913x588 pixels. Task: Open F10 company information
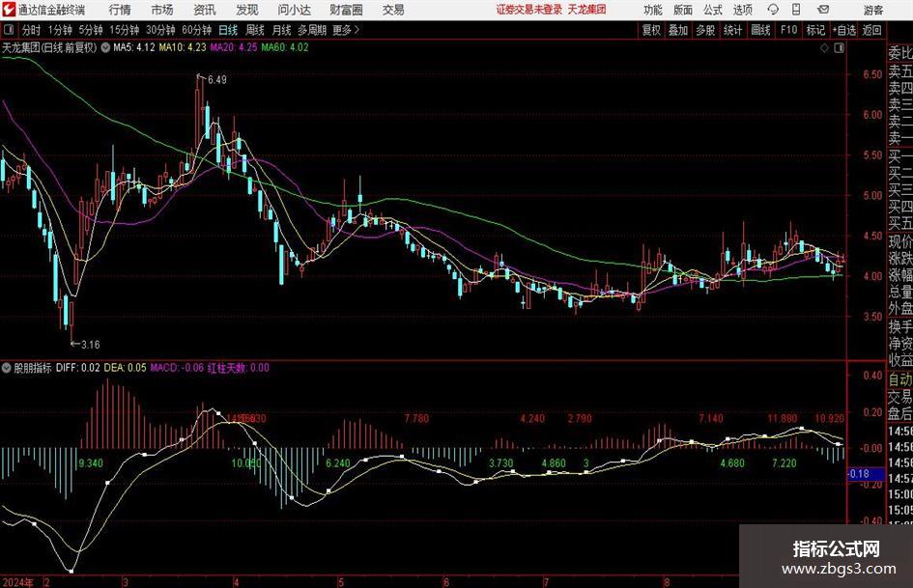(x=788, y=30)
